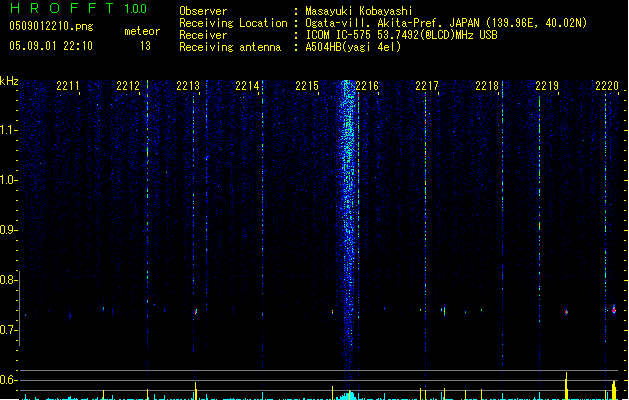
Task: Select the Ogata-vill. Akita-Pref. JAPAN location text
Action: 446,23
